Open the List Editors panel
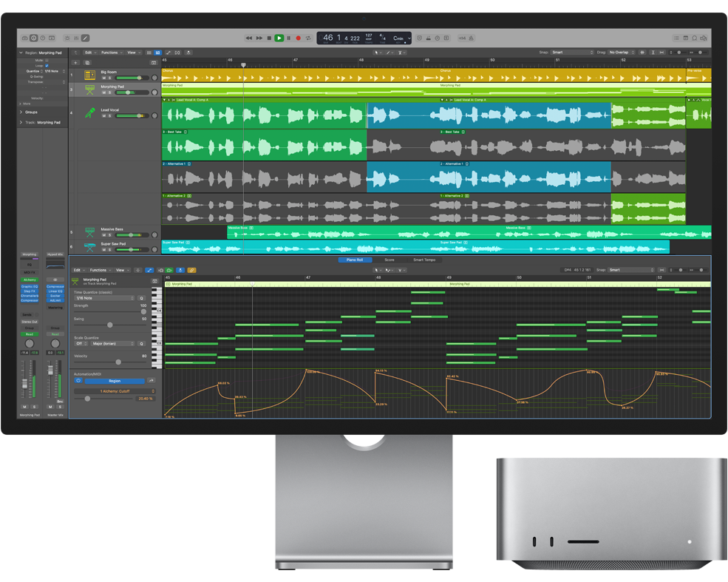The height and width of the screenshot is (582, 728). [x=676, y=38]
